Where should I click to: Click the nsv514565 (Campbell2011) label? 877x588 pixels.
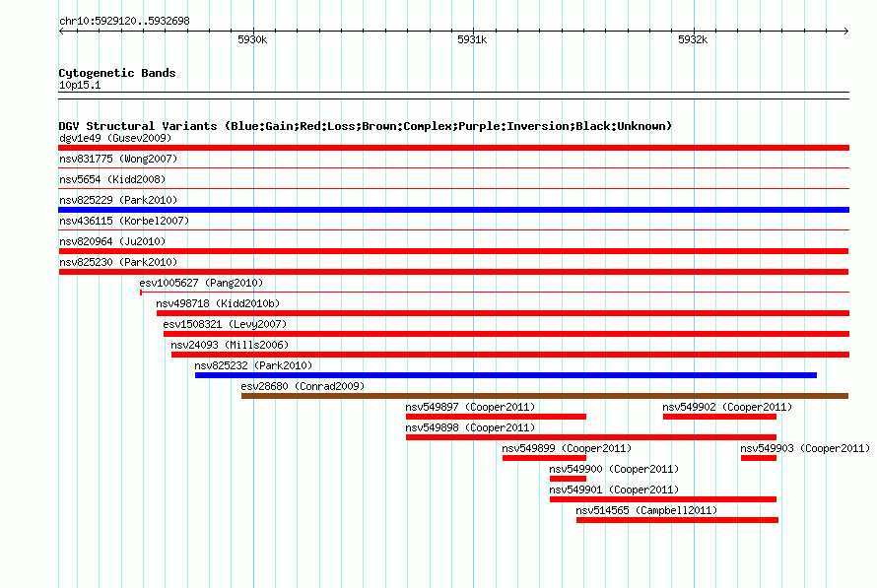(x=646, y=510)
